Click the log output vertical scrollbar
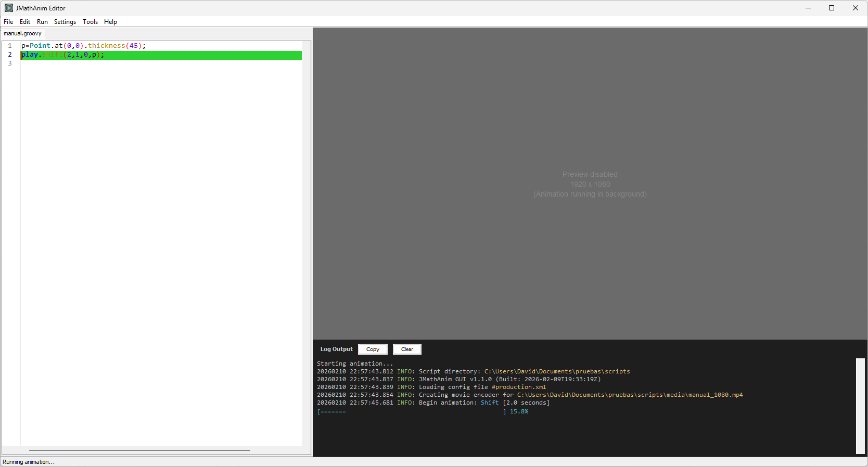This screenshot has height=467, width=868. click(860, 406)
